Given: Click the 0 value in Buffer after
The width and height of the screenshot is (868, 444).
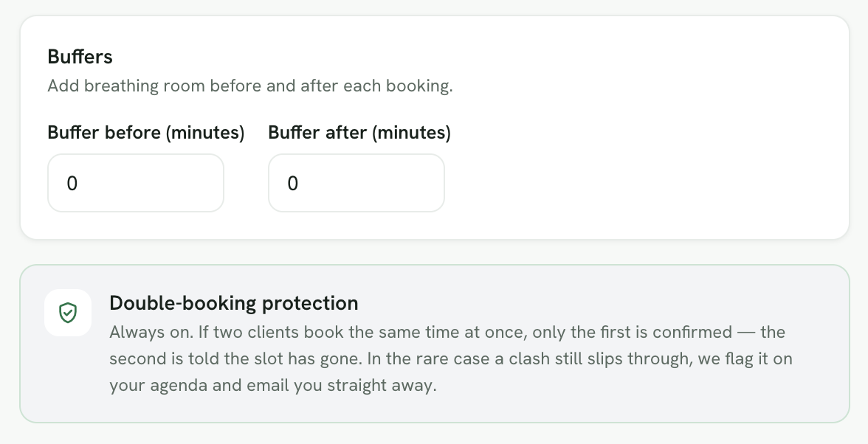Looking at the screenshot, I should [293, 184].
